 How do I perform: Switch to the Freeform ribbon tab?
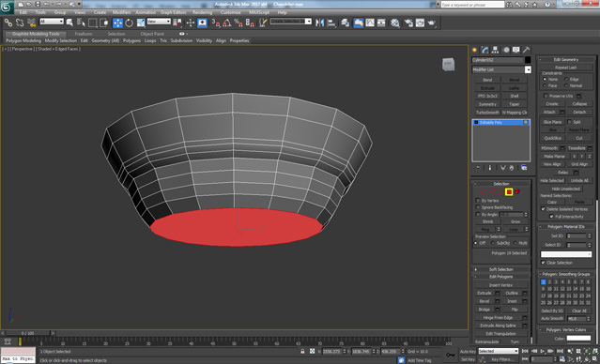84,34
